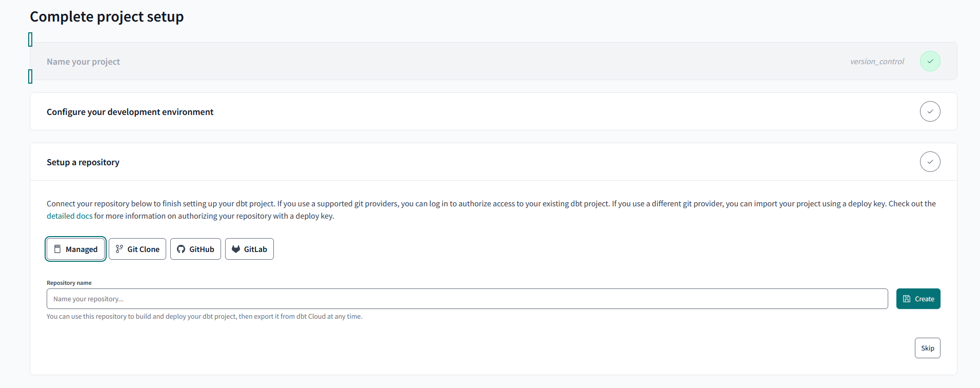Viewport: 980px width, 388px height.
Task: Expand Configure your development environment section
Action: click(130, 112)
